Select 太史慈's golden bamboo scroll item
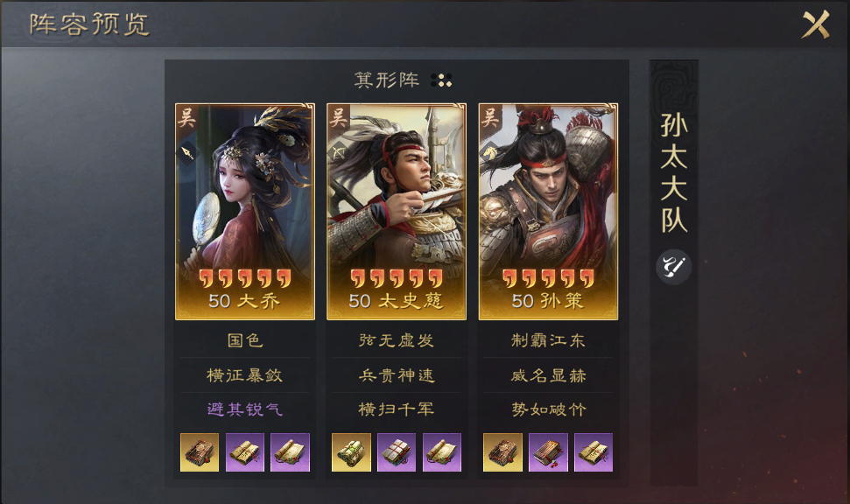The height and width of the screenshot is (504, 850). point(351,452)
